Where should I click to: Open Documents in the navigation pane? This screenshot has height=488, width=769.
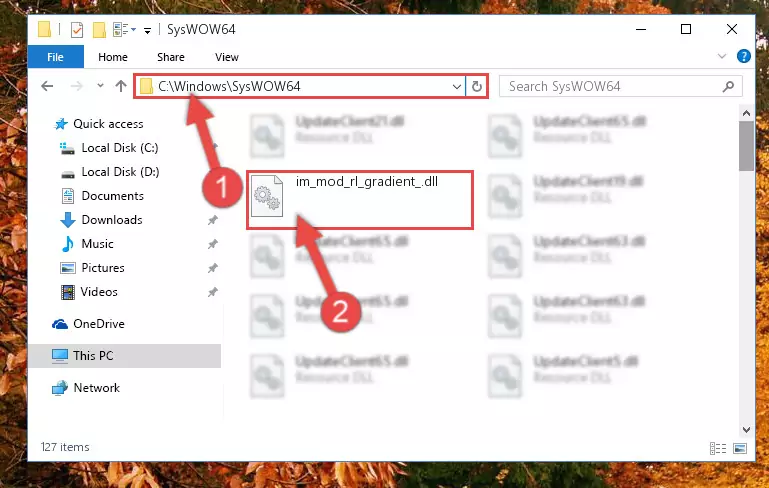[x=112, y=196]
